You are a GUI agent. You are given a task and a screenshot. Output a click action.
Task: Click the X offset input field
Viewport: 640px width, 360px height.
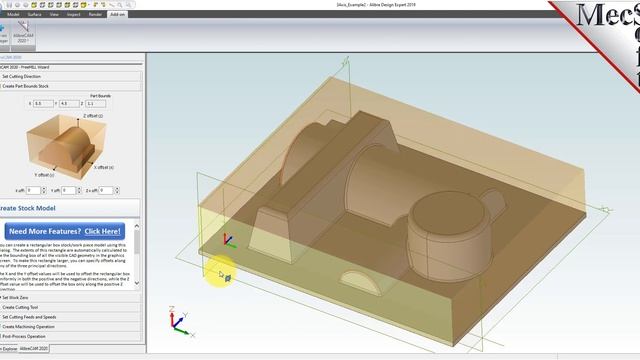[33, 191]
